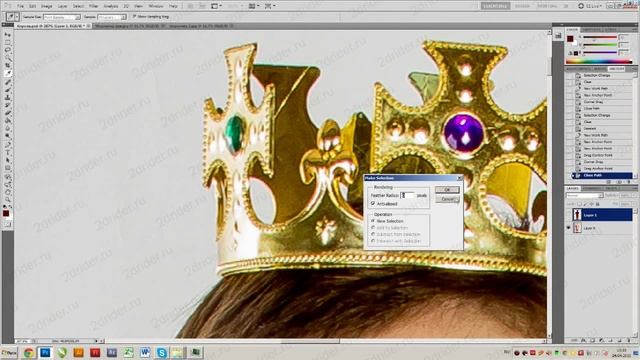This screenshot has width=640, height=360.
Task: Open Microsoft Word from taskbar
Action: pyautogui.click(x=145, y=352)
